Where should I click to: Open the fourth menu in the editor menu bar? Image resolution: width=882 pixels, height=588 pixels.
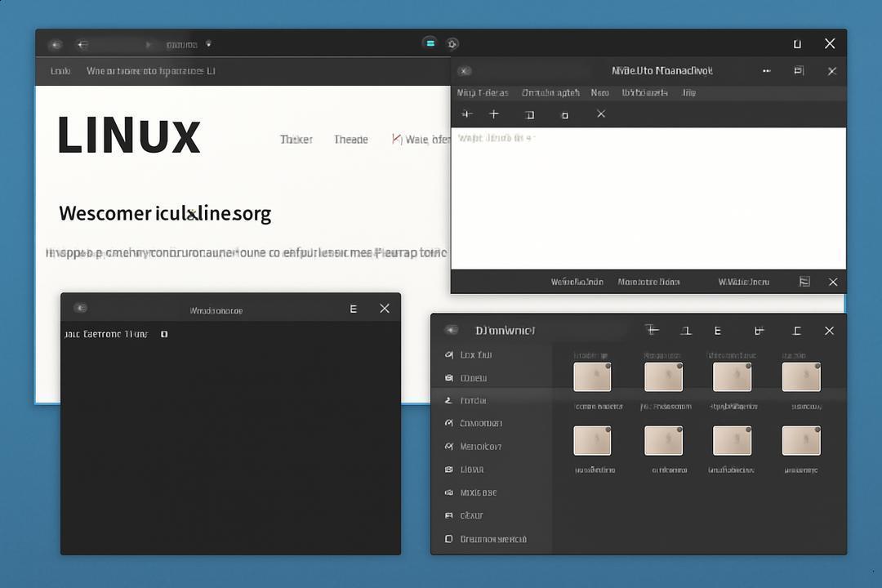point(644,93)
